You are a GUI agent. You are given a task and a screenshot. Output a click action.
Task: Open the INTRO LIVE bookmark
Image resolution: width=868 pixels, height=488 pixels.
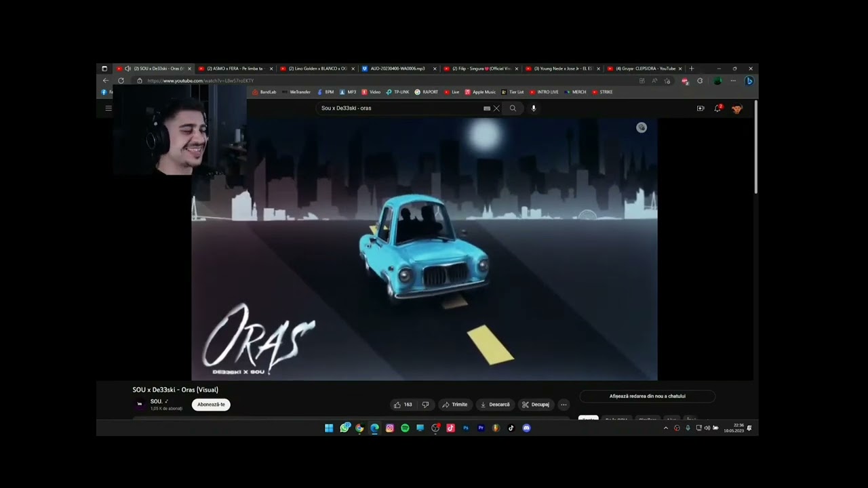[x=544, y=92]
